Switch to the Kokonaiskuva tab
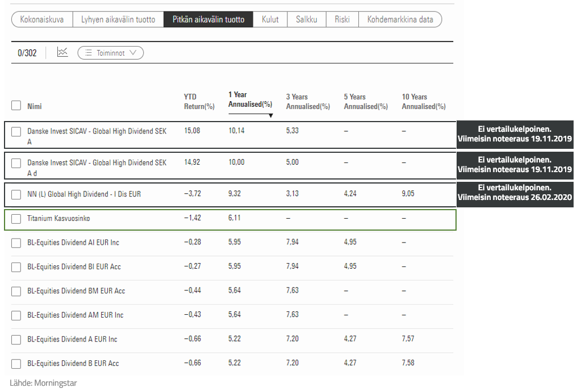 coord(42,19)
